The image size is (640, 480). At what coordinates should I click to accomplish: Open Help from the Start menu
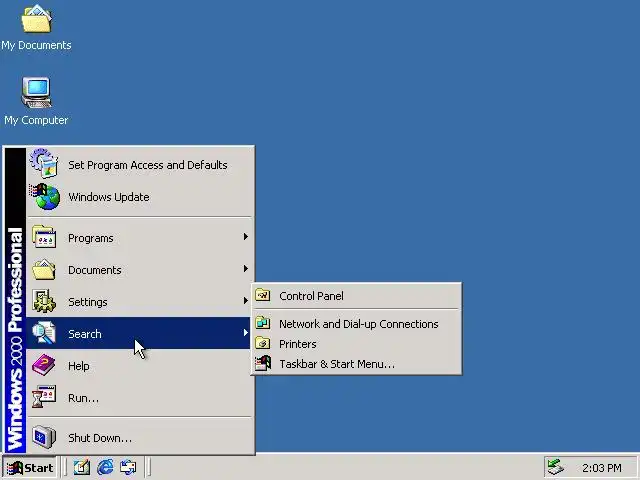[139, 365]
